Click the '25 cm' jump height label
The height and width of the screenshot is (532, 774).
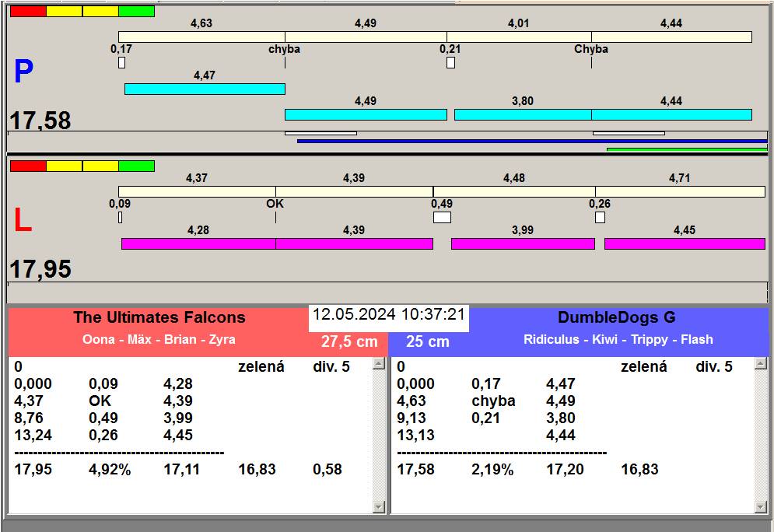pyautogui.click(x=428, y=341)
